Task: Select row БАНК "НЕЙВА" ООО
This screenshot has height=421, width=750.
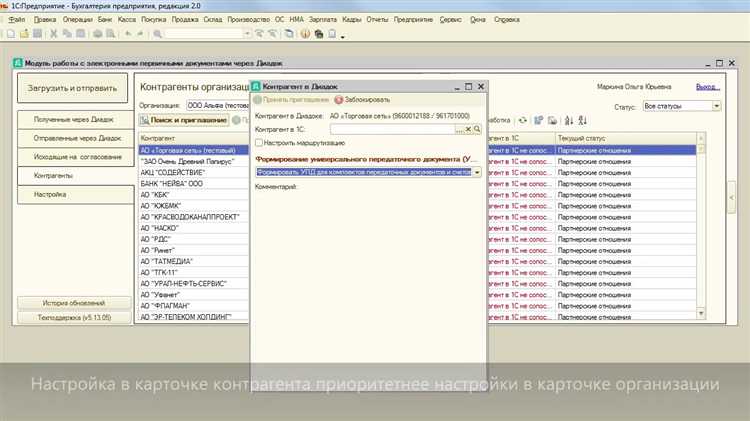Action: tap(194, 184)
